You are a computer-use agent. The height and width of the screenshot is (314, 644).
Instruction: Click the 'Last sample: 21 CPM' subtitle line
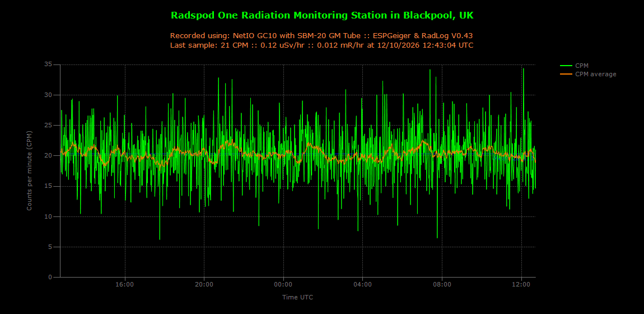321,45
